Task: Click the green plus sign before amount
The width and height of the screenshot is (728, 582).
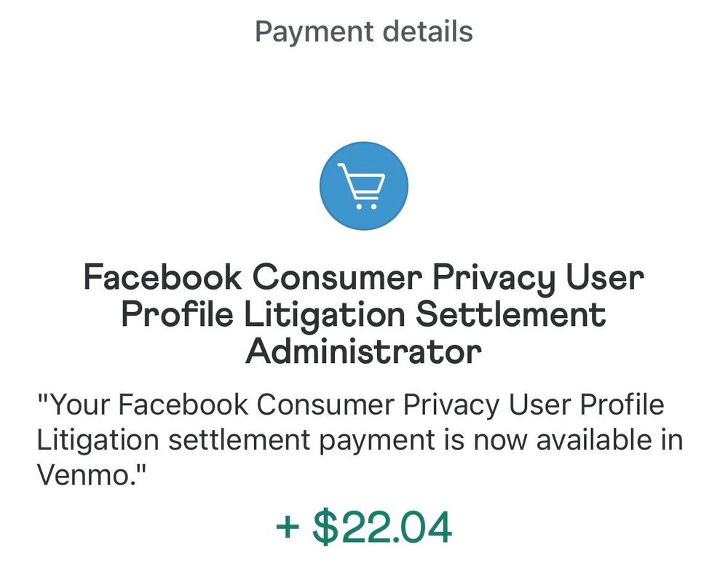Action: (288, 527)
